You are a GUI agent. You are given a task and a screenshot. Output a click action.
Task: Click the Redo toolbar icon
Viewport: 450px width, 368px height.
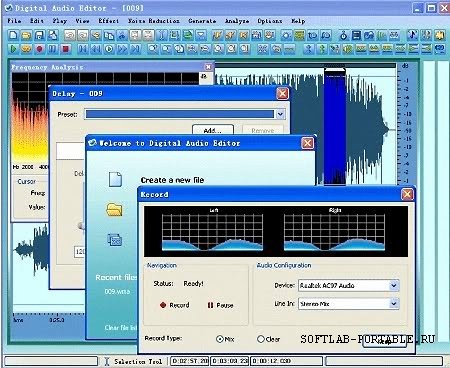[x=83, y=35]
